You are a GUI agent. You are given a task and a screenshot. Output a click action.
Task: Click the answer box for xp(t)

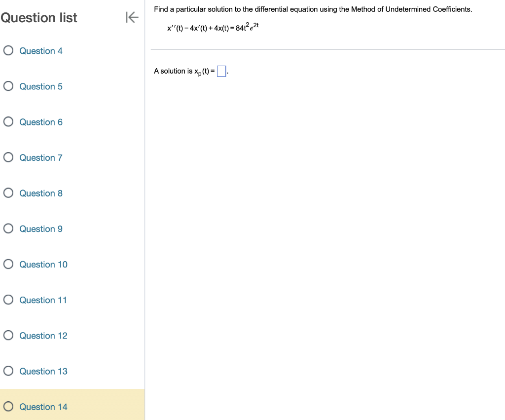point(221,71)
